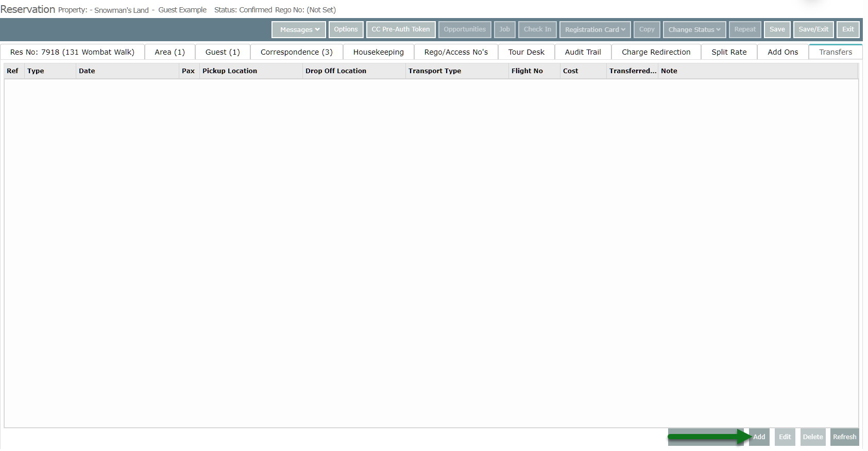Viewport: 868px width, 451px height.
Task: Click the Exit button
Action: coord(848,29)
